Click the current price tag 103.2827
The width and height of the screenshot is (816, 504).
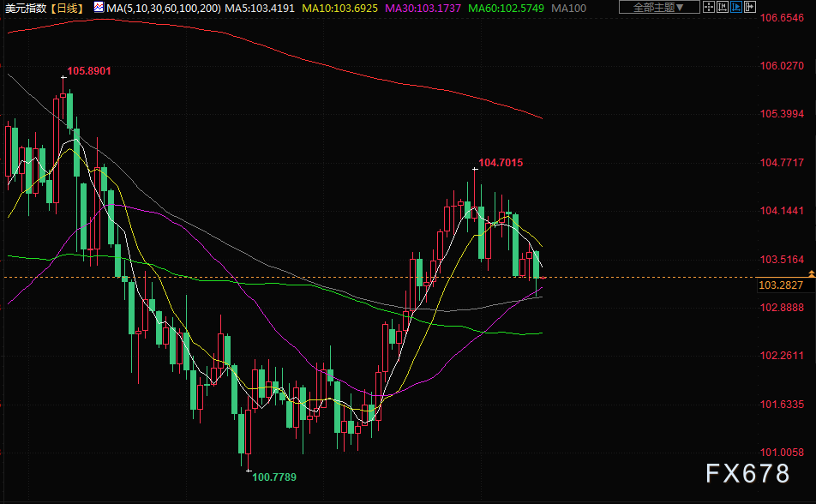click(x=780, y=285)
